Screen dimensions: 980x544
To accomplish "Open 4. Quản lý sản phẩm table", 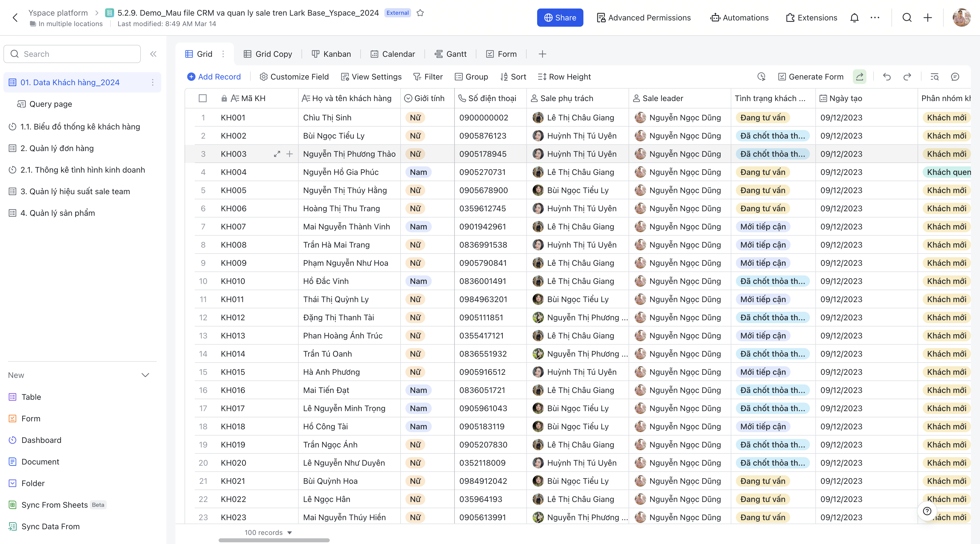I will point(52,214).
